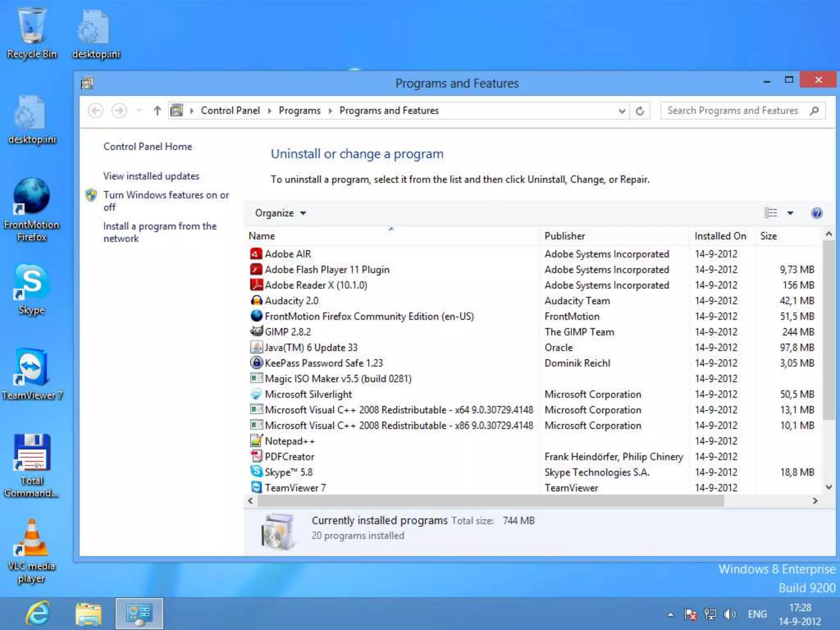Open the view options dropdown arrow

point(790,213)
